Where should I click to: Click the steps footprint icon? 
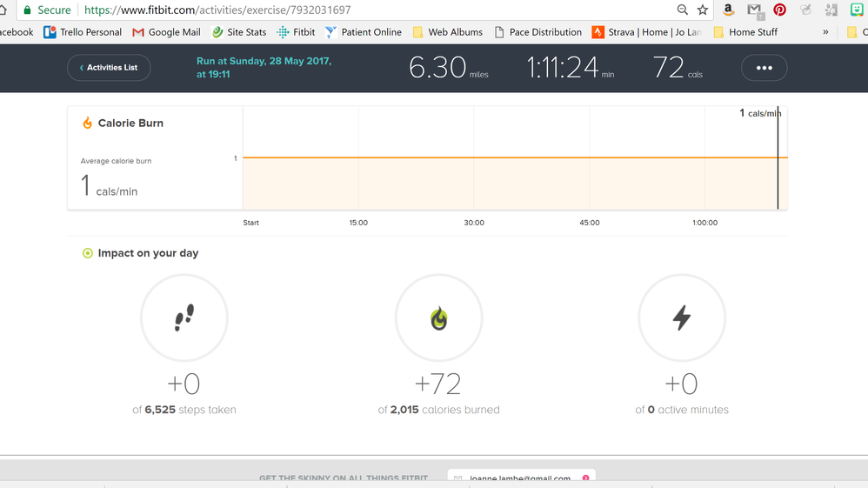click(x=184, y=318)
